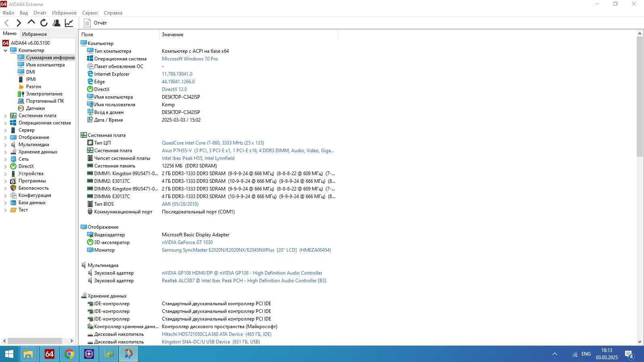Expand the Тест tree node
This screenshot has height=362, width=644.
pos(5,210)
